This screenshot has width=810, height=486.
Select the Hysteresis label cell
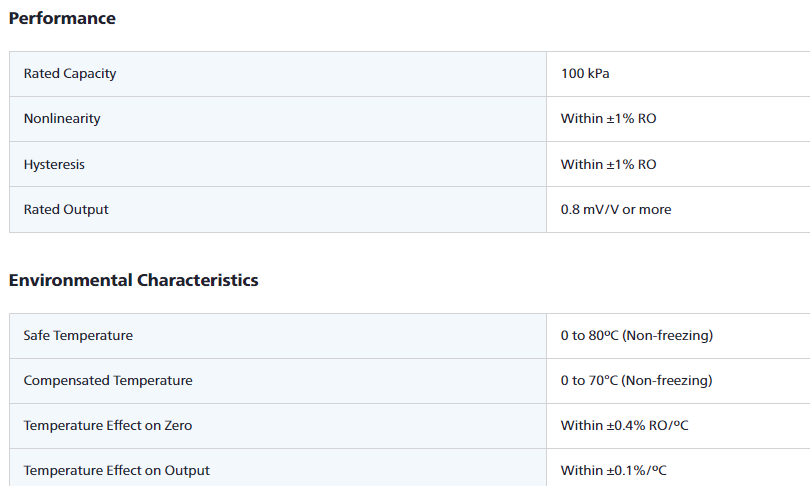click(54, 164)
